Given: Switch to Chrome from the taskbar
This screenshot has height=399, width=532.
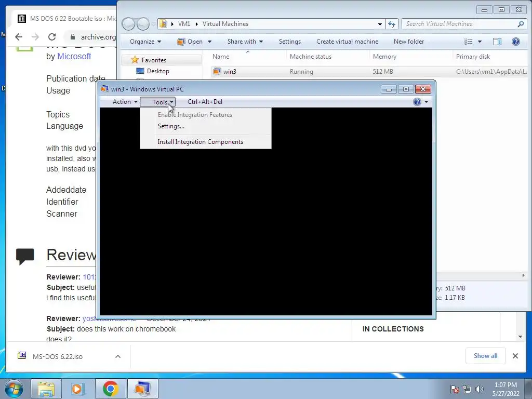Looking at the screenshot, I should point(110,389).
